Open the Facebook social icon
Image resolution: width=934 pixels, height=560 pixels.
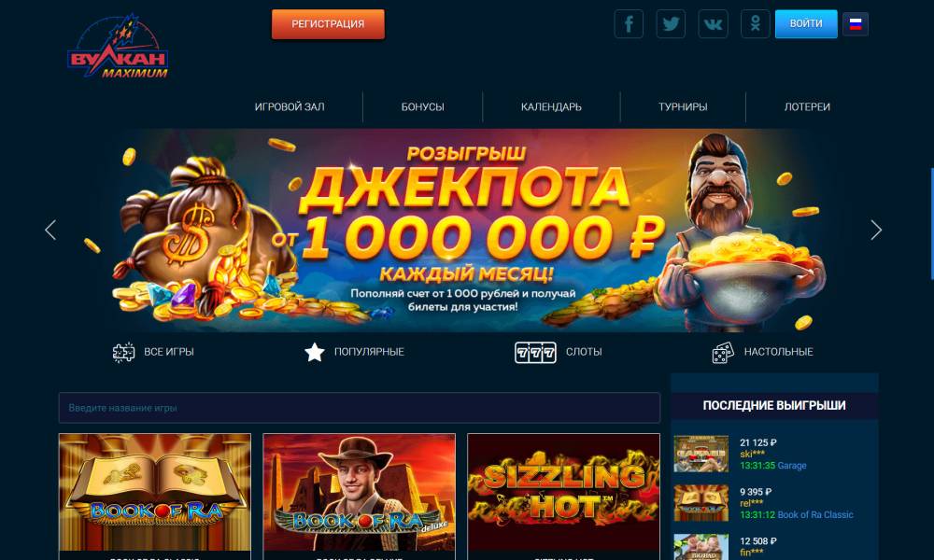point(629,24)
